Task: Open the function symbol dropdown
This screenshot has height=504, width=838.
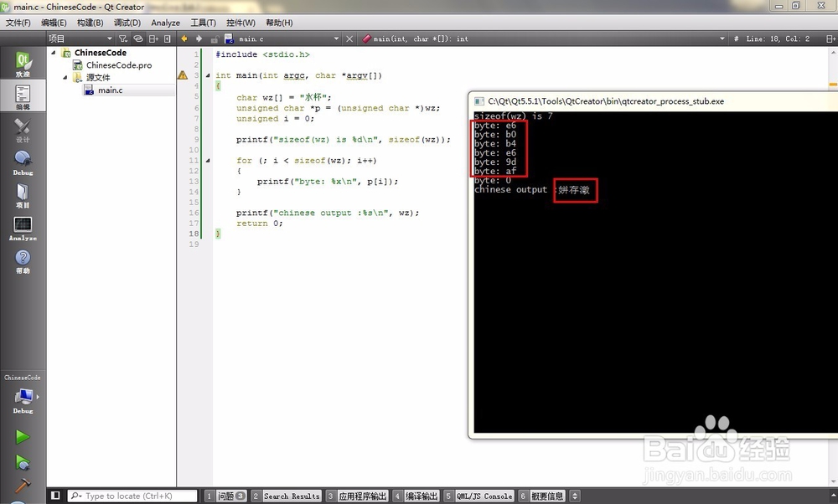Action: tap(722, 39)
